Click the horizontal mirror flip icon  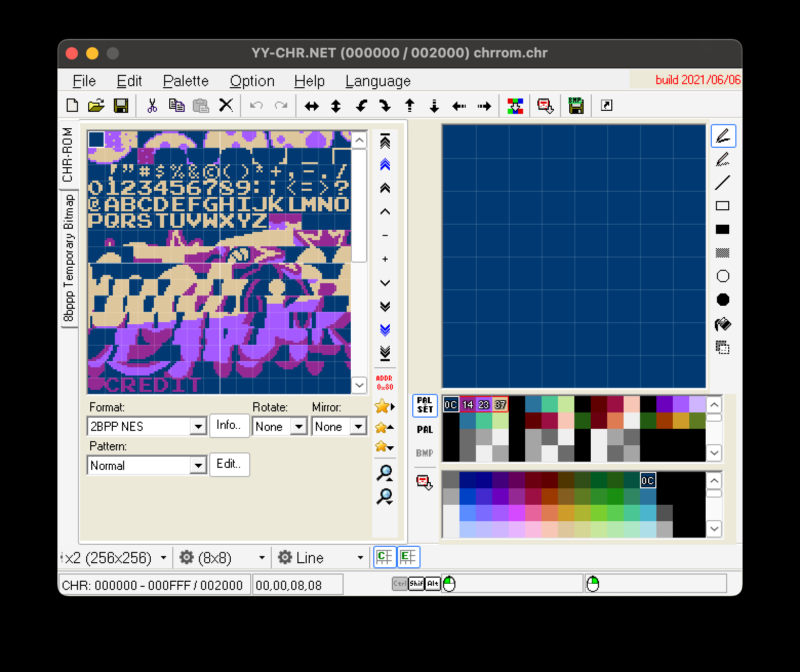pyautogui.click(x=311, y=106)
